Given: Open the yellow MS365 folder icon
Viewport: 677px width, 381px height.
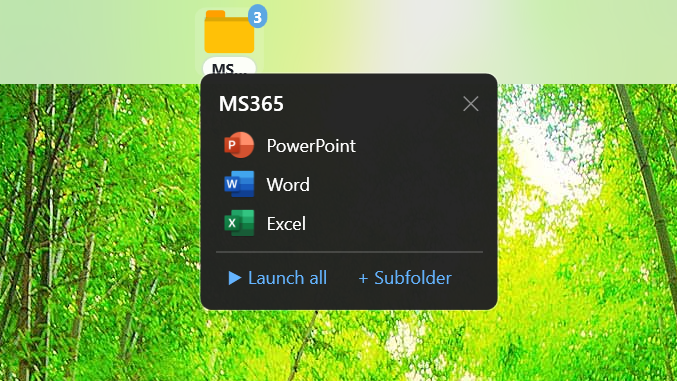Looking at the screenshot, I should 229,32.
